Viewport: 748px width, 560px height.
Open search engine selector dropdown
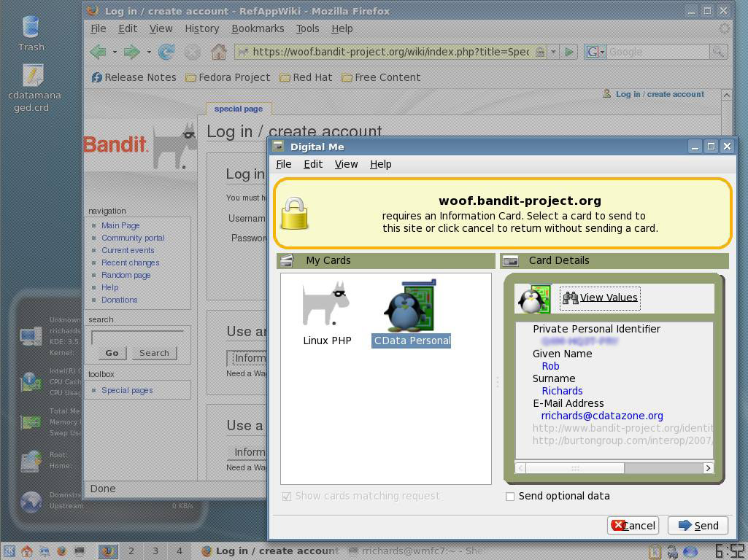coord(595,52)
